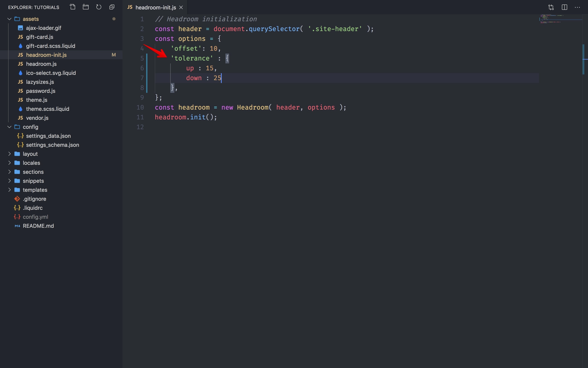Collapse all folders in Explorer
Screen dimensions: 588x368
coord(112,7)
